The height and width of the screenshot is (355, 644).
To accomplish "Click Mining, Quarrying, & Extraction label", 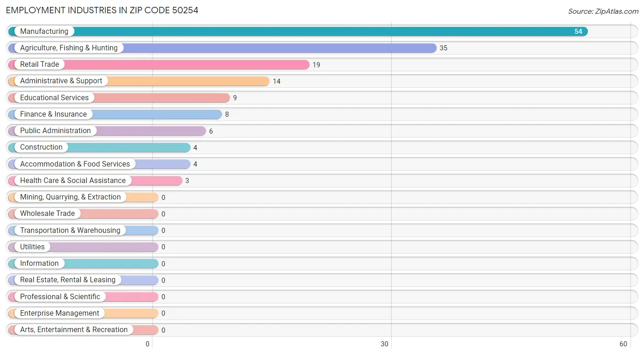I will [71, 197].
